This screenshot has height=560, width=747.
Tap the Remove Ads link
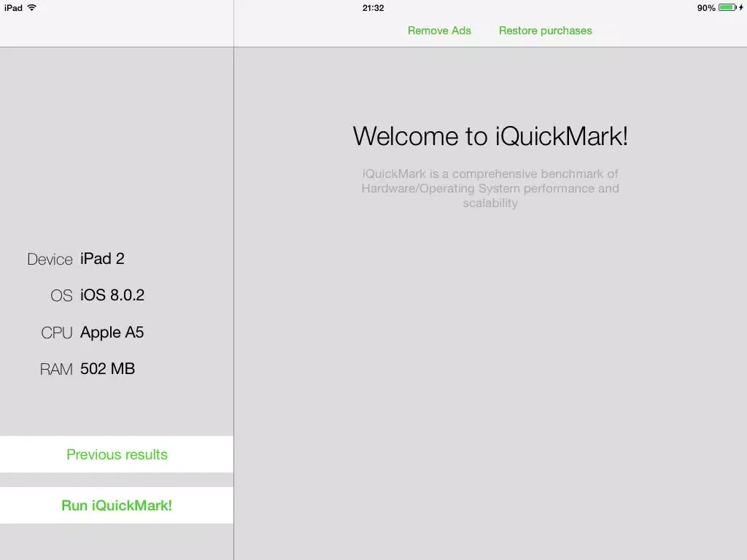pos(439,31)
